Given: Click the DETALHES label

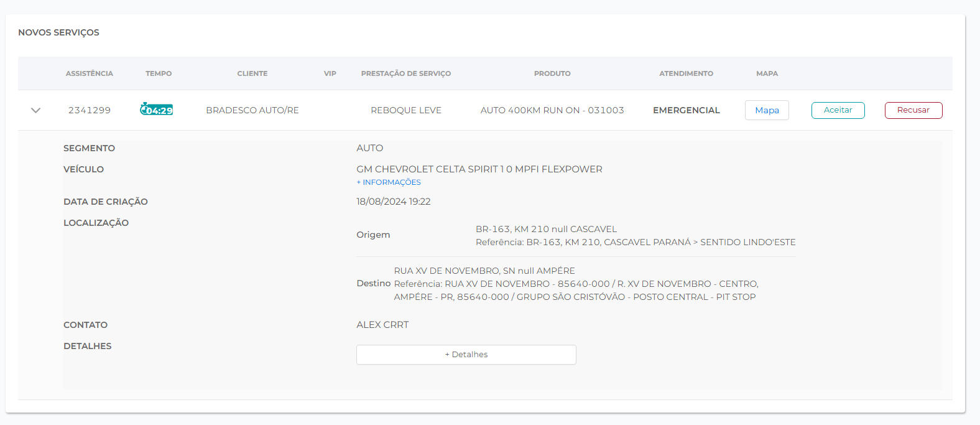Looking at the screenshot, I should click(88, 346).
